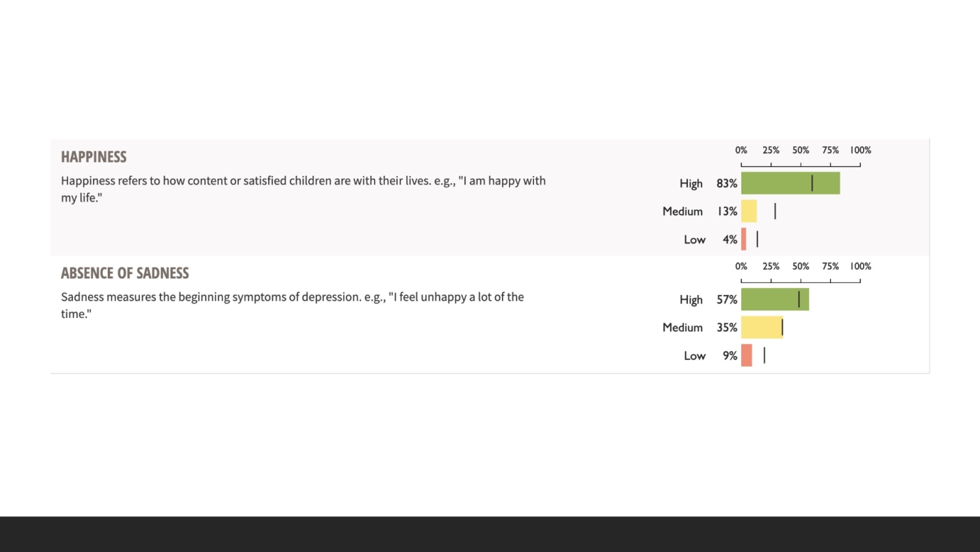Click the red Low bar under Happiness
This screenshot has width=980, height=552.
coord(743,240)
